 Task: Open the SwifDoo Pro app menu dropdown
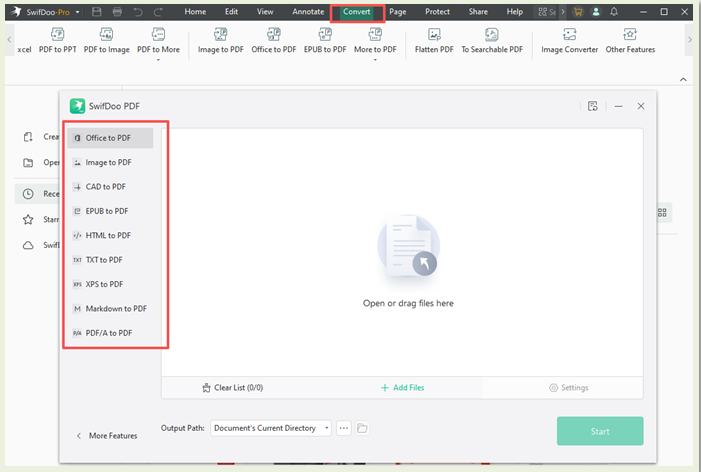(77, 12)
